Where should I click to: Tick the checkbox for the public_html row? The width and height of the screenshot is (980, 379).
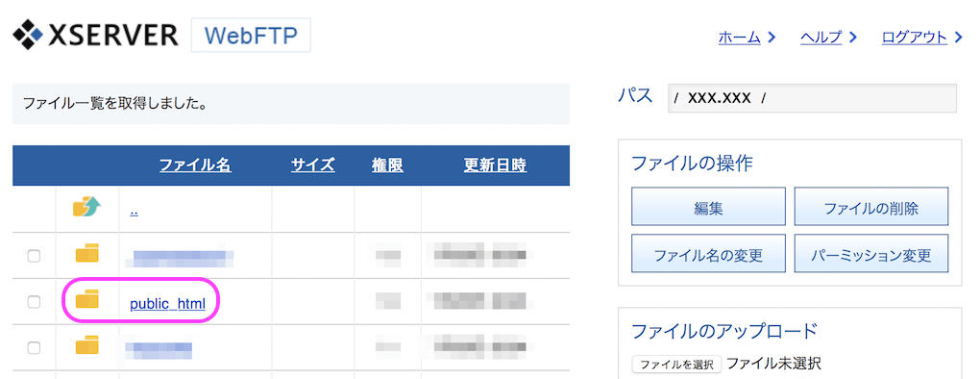34,302
